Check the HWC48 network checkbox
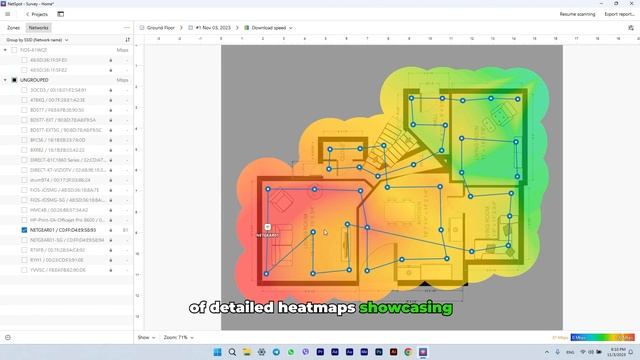Viewport: 640px width, 360px height. pyautogui.click(x=24, y=210)
